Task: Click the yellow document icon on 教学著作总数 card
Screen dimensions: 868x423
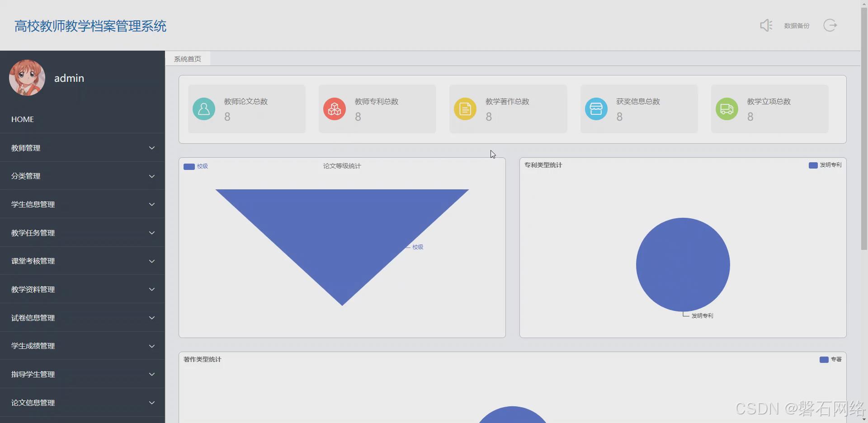Action: tap(465, 108)
